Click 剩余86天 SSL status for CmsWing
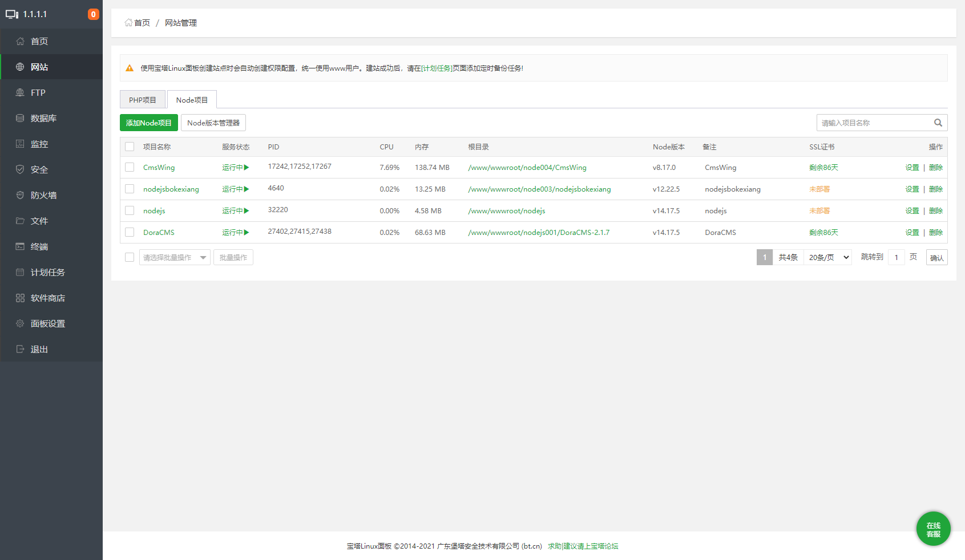Screen dimensions: 965x560 (823, 168)
